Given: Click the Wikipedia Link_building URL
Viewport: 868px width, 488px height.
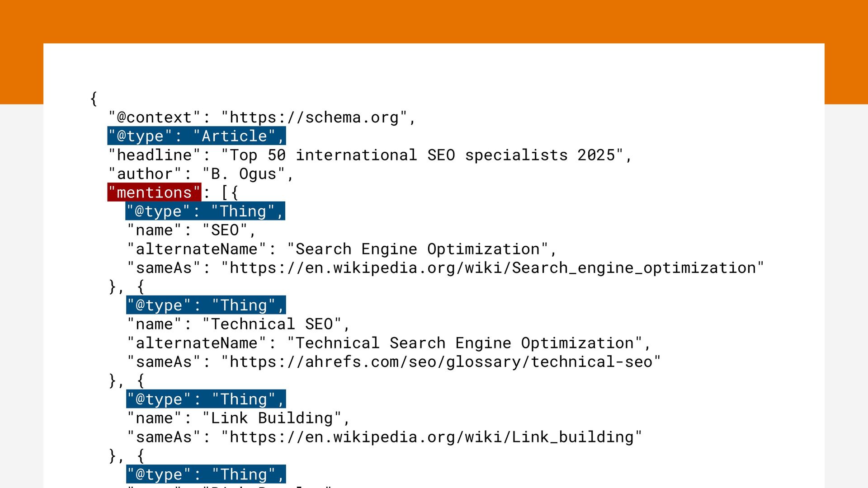Looking at the screenshot, I should (431, 437).
